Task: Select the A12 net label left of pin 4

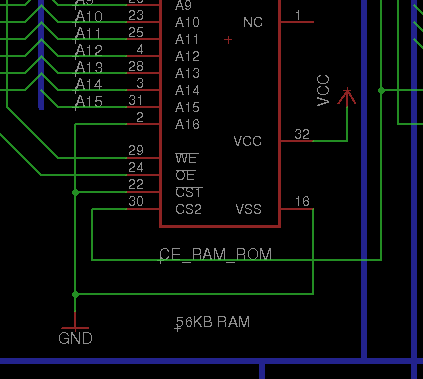Action: [x=89, y=50]
